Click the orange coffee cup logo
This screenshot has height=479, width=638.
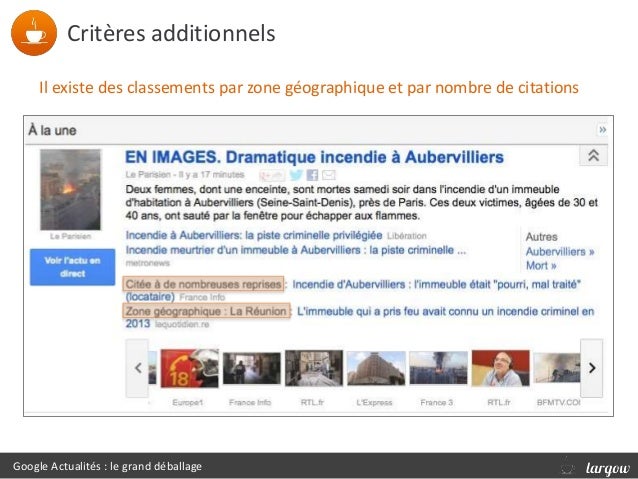pos(34,33)
